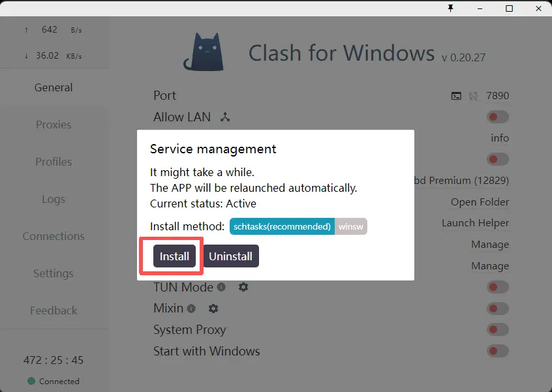Open the General section
The width and height of the screenshot is (552, 392).
tap(54, 87)
